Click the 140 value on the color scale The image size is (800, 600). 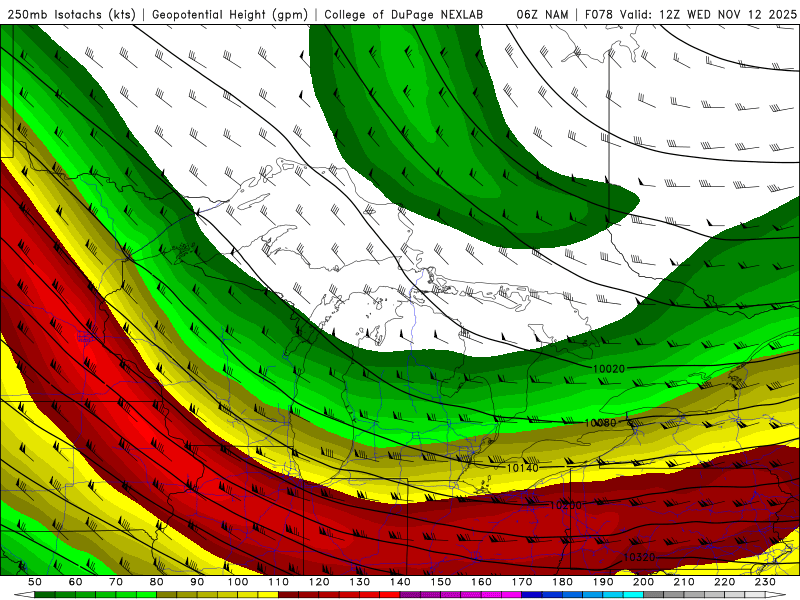(x=400, y=582)
